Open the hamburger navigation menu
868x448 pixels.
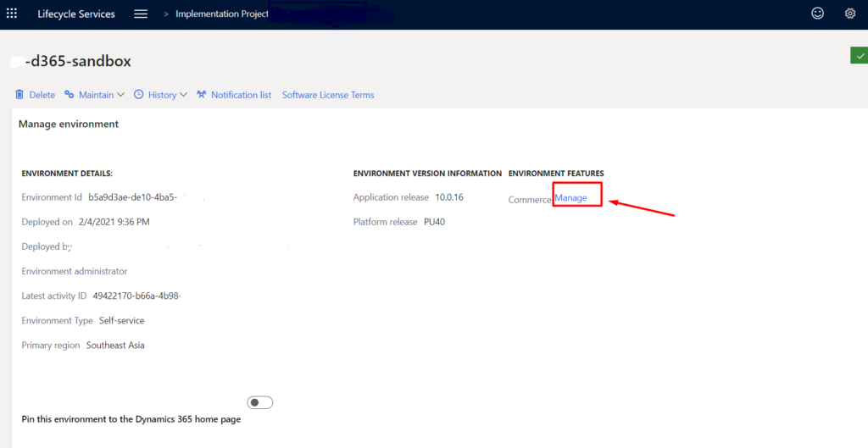click(x=141, y=14)
